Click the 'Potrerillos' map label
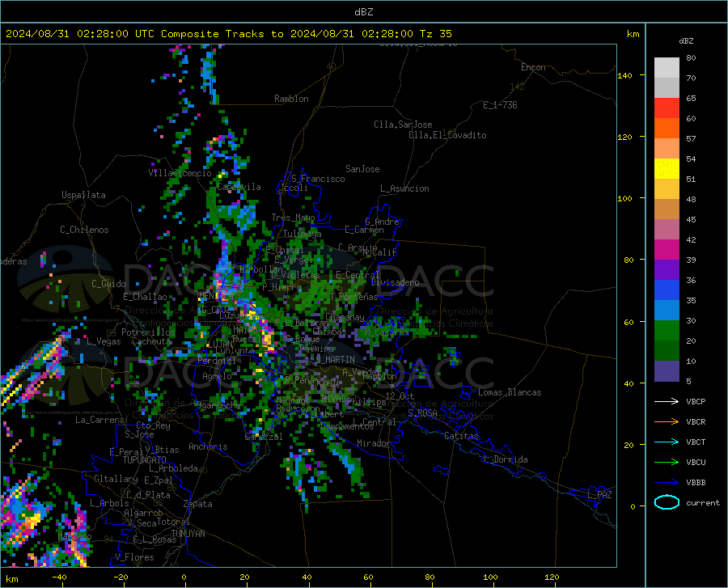728x588 pixels. 148,332
